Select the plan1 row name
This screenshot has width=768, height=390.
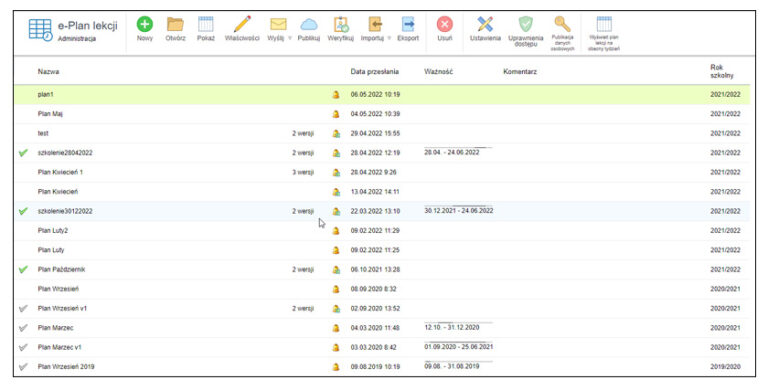[46, 95]
